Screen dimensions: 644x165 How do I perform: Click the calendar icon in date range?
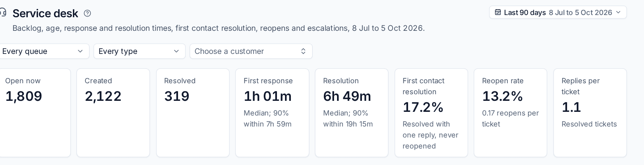coord(498,12)
